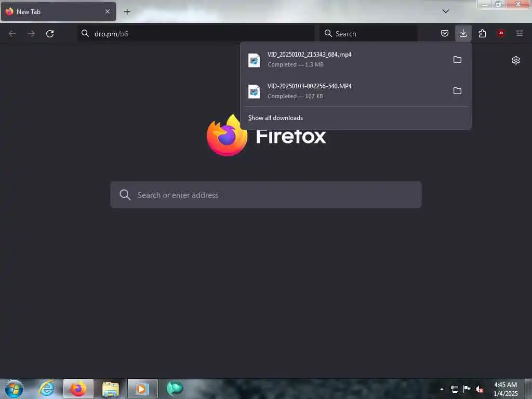Switch to Firefox taskbar button

(78, 389)
